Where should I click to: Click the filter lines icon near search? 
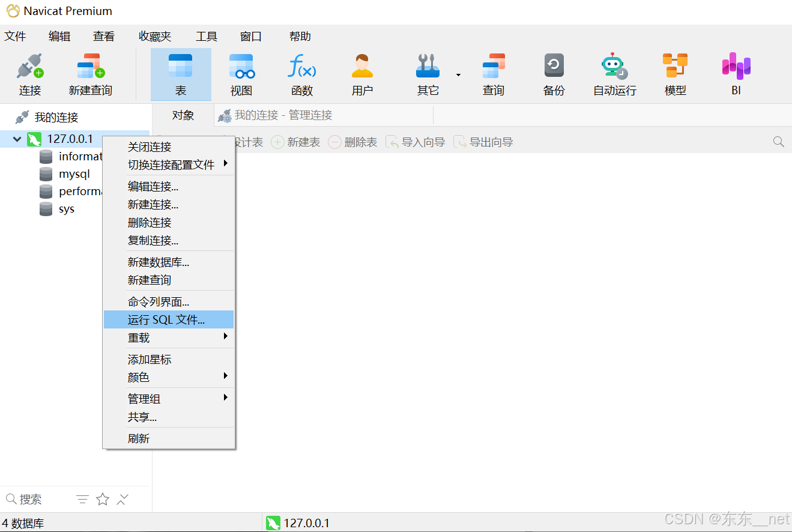(83, 499)
